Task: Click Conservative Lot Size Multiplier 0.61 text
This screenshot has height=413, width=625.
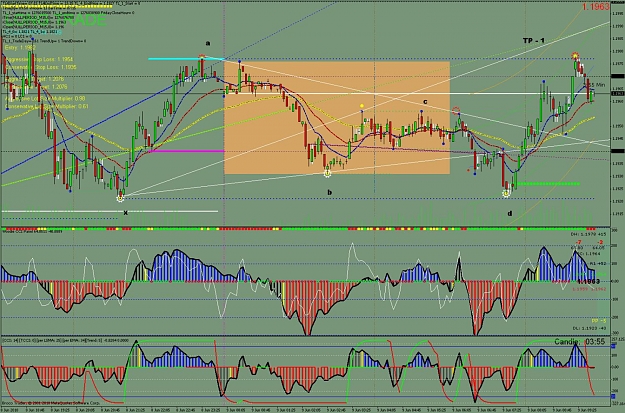Action: pos(47,106)
